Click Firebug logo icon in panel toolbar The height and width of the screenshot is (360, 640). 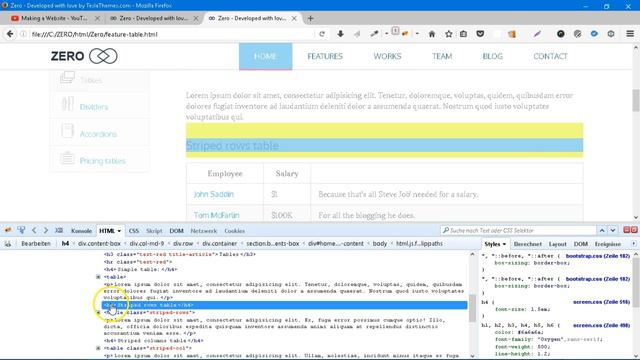[x=8, y=230]
